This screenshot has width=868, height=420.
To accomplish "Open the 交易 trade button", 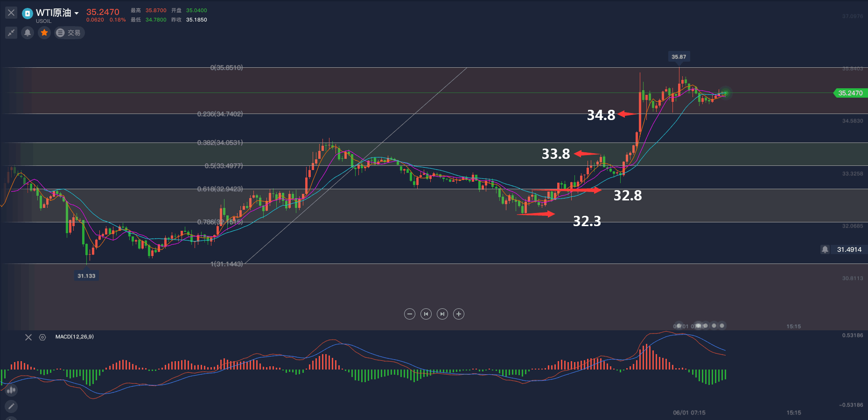I will 69,33.
